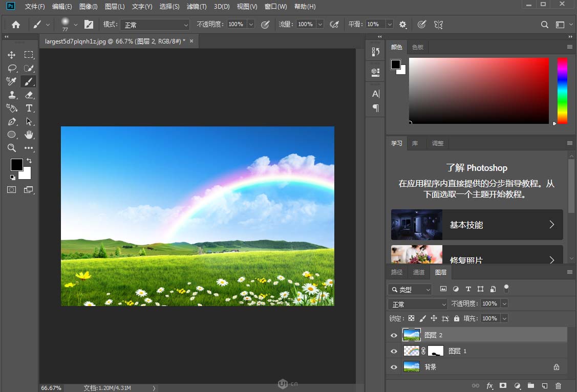This screenshot has width=577, height=392.
Task: Click the color picker gradient field
Action: point(479,91)
